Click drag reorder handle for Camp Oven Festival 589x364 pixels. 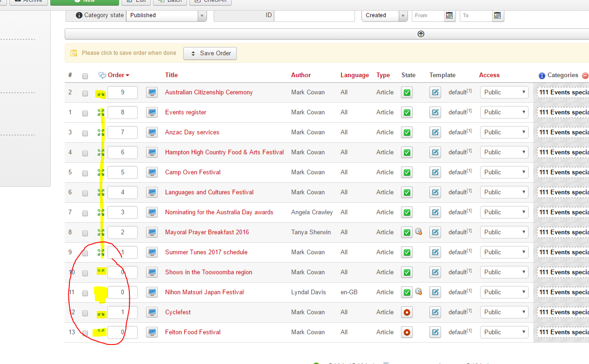point(101,172)
